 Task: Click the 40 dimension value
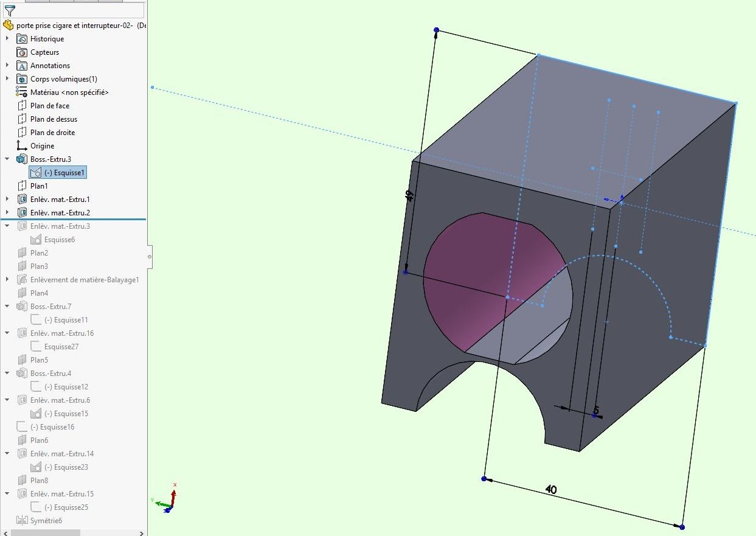click(551, 490)
